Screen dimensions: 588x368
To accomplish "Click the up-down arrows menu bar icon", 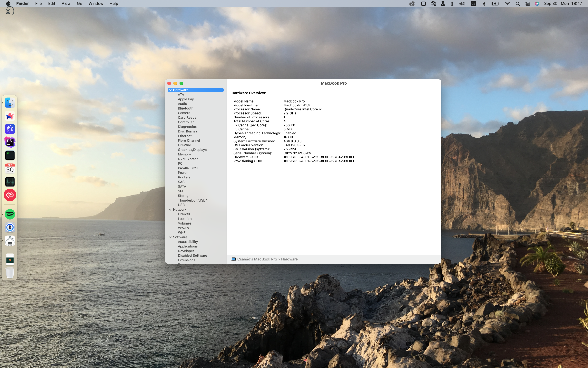I will point(452,4).
